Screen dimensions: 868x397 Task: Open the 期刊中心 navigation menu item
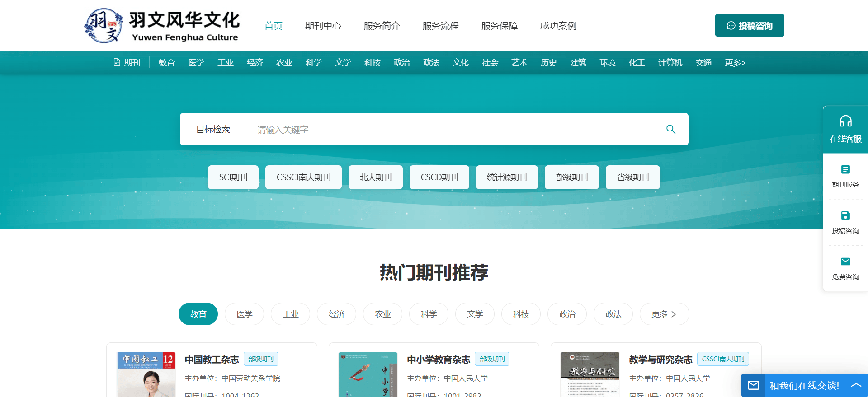pos(323,26)
